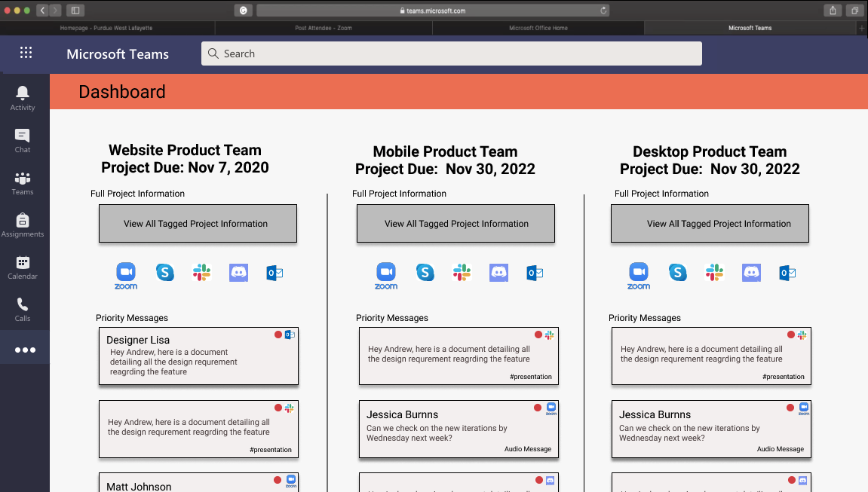Open Jessica Burnns message in Mobile team
The width and height of the screenshot is (868, 492).
[x=459, y=429]
